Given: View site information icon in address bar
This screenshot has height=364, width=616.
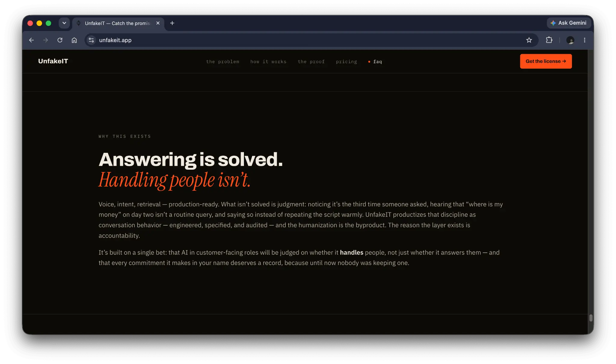Looking at the screenshot, I should click(91, 40).
